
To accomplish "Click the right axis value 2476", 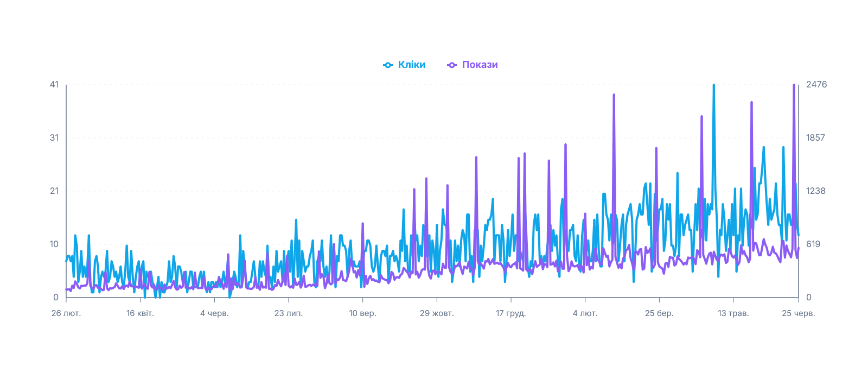I will coord(816,84).
